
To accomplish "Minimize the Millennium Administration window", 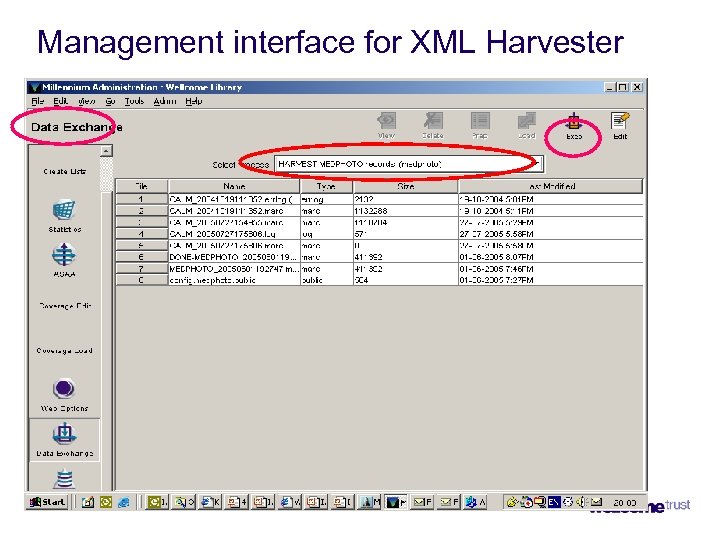I will pos(609,87).
